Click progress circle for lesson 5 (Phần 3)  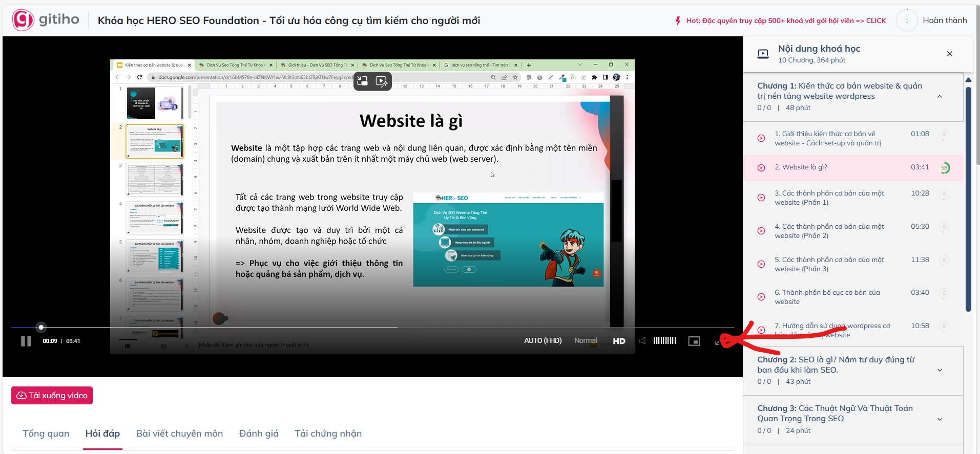[x=944, y=261]
